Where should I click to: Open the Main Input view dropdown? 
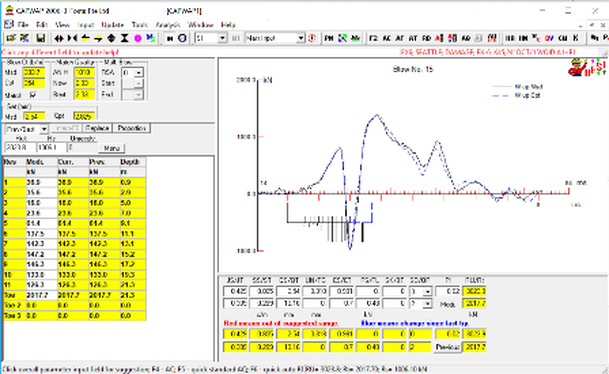[301, 38]
